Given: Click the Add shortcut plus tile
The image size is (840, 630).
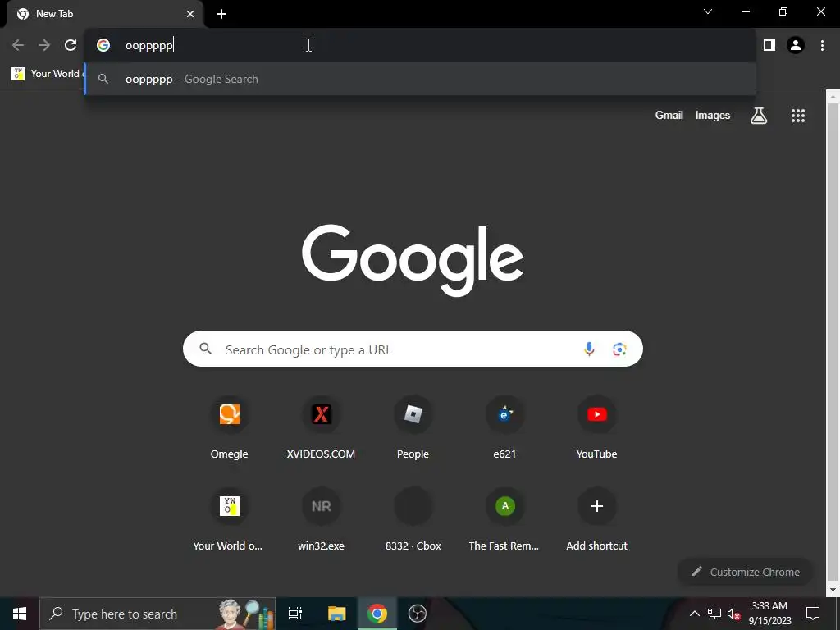Looking at the screenshot, I should point(597,519).
